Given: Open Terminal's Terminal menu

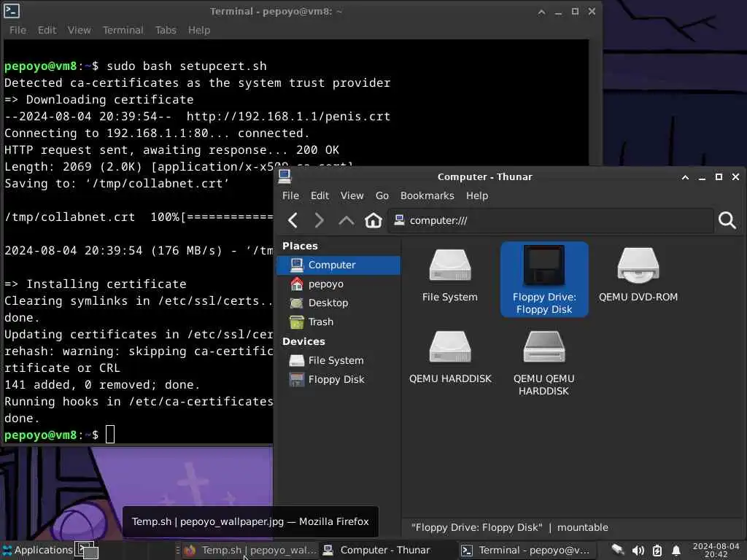Looking at the screenshot, I should coord(123,30).
